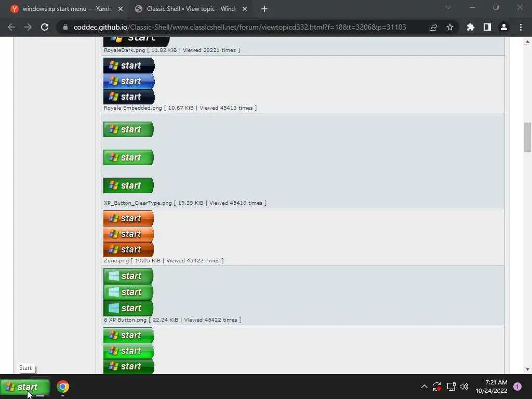Click dark green ClearType start image
The width and height of the screenshot is (532, 399).
tap(129, 185)
